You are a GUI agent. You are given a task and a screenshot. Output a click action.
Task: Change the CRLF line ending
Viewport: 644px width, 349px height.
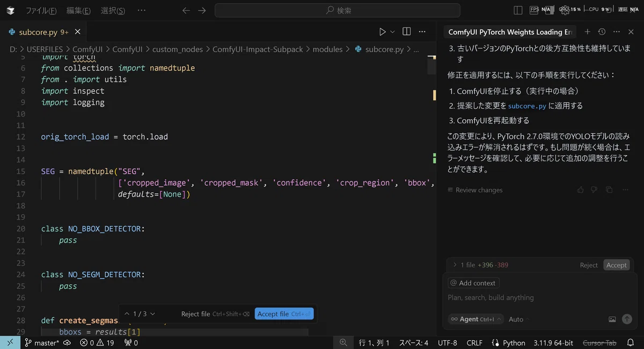(474, 343)
